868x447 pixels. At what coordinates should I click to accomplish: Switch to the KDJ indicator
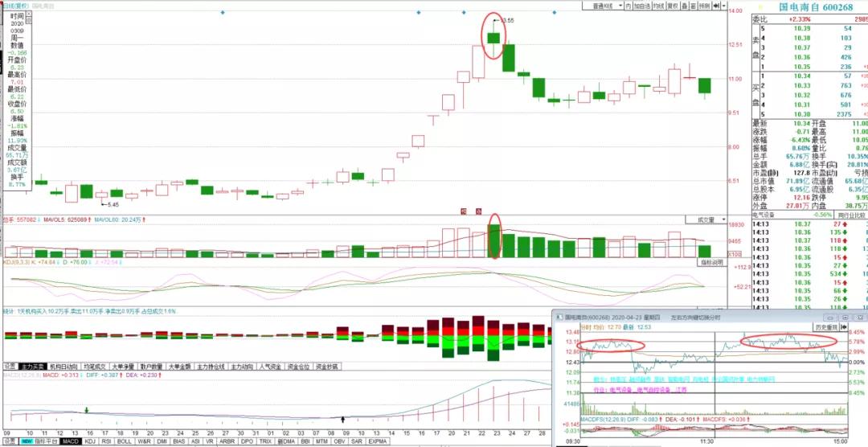point(91,441)
